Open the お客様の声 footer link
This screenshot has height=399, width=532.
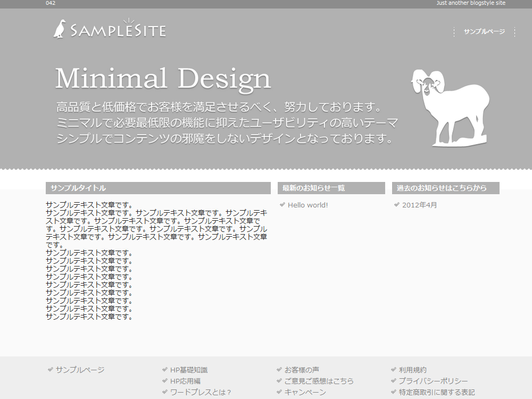point(302,370)
